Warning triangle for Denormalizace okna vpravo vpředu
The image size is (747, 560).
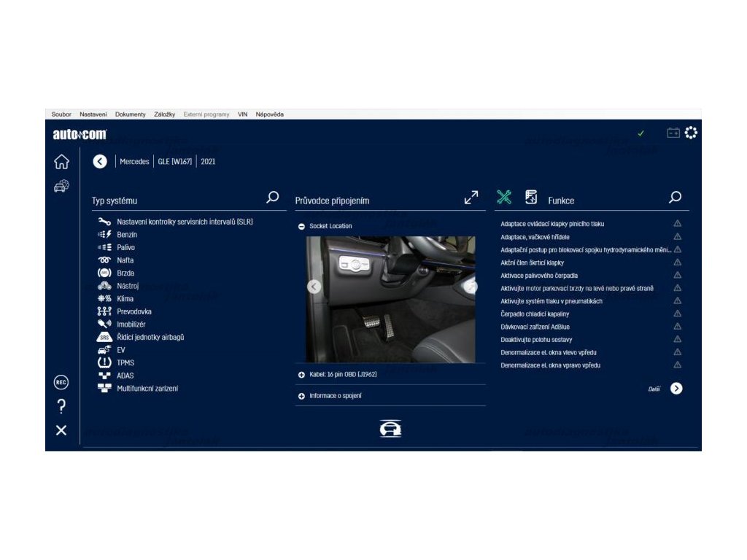point(678,365)
